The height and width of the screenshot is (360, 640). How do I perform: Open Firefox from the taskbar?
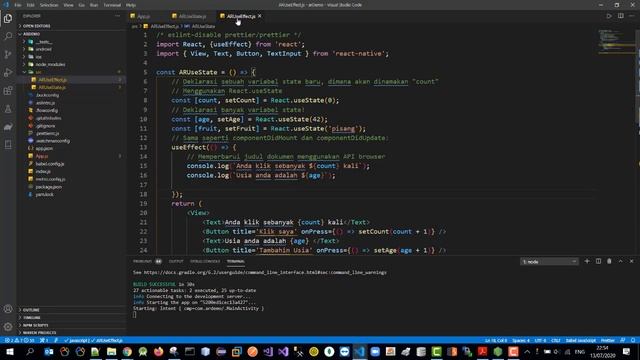[x=158, y=351]
